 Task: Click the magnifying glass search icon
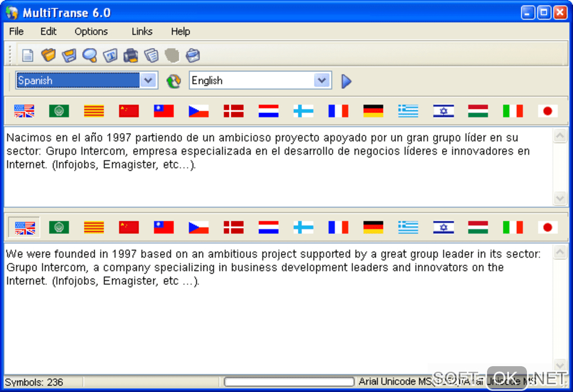[x=89, y=56]
